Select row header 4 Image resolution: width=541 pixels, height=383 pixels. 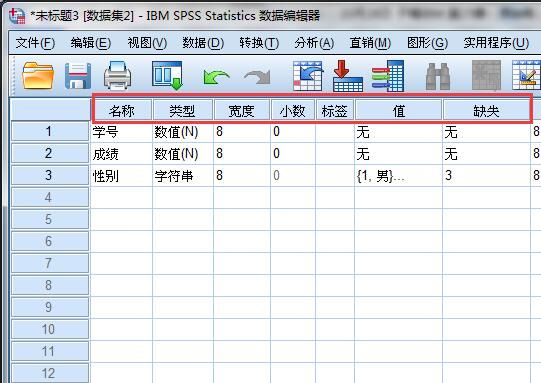50,197
